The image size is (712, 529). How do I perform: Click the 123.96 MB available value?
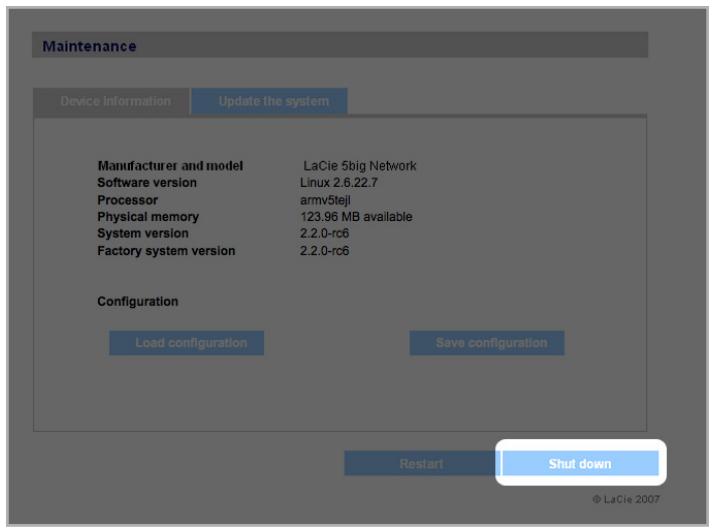coord(356,217)
